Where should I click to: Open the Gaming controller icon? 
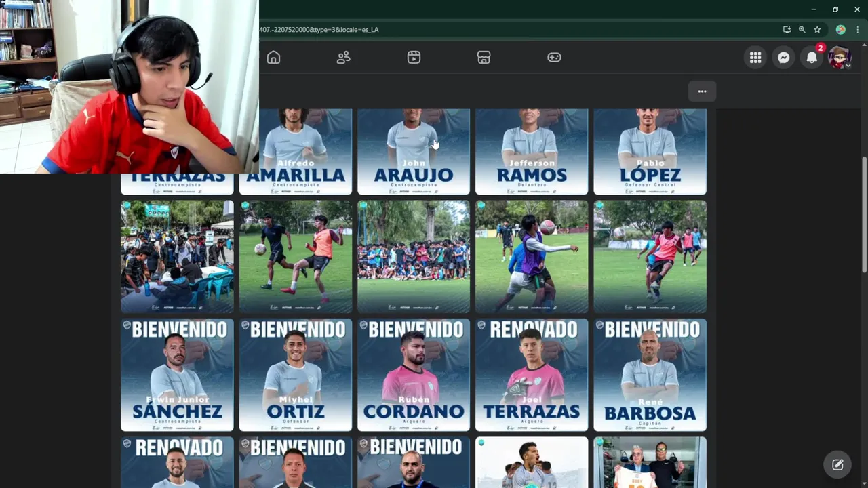tap(554, 58)
